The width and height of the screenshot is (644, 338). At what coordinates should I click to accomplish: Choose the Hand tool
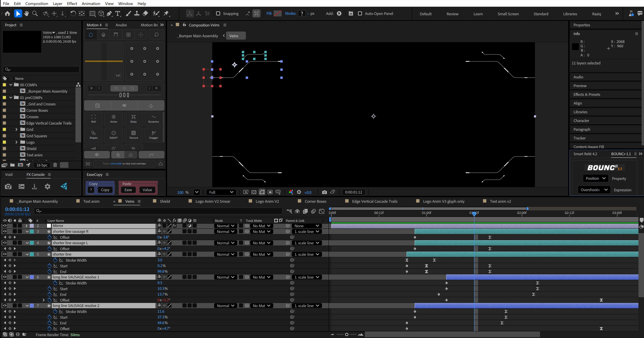26,14
